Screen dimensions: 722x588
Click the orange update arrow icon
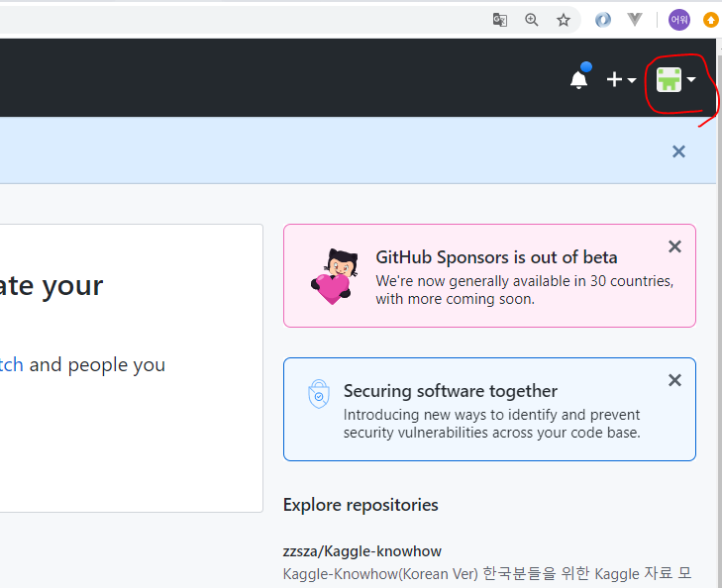711,20
